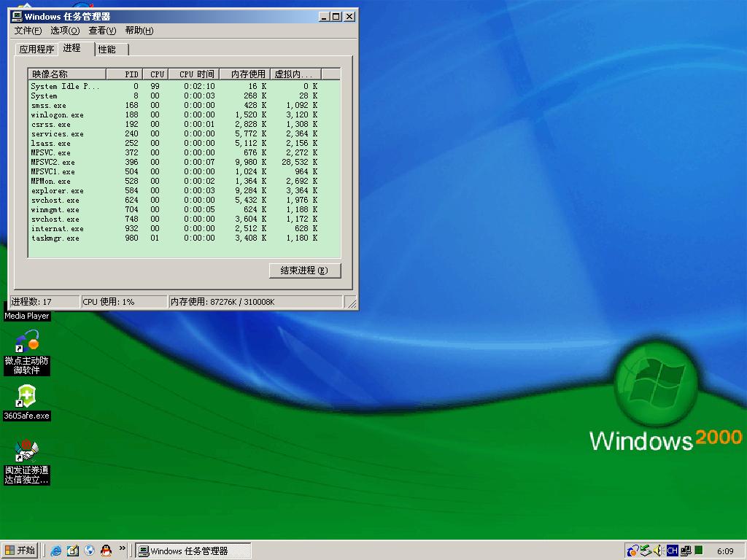Select the 闽发证券通达信独立 desktop shortcut

pyautogui.click(x=27, y=462)
